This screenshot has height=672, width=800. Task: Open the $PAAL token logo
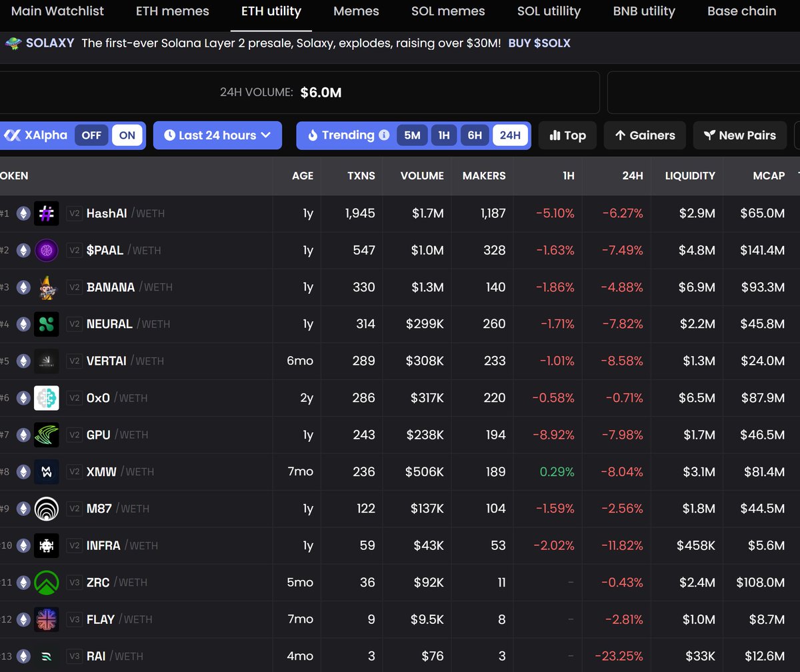[x=47, y=250]
